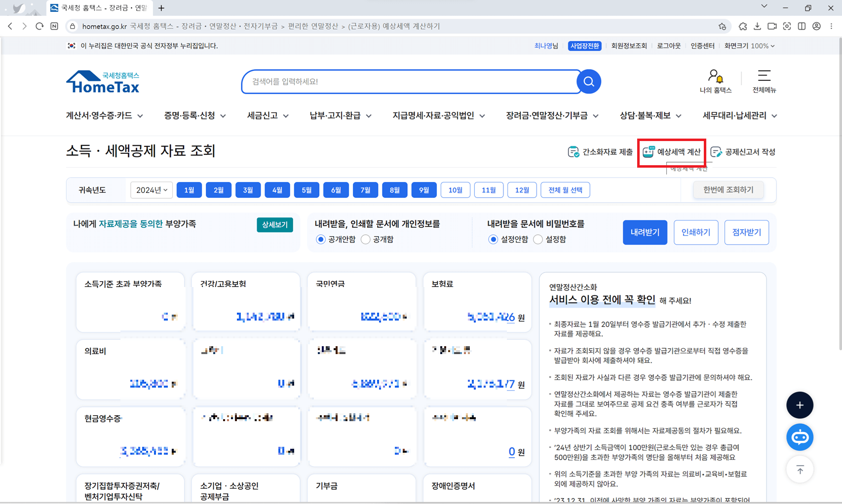Open 나의 홈택스
This screenshot has width=842, height=504.
coord(716,81)
